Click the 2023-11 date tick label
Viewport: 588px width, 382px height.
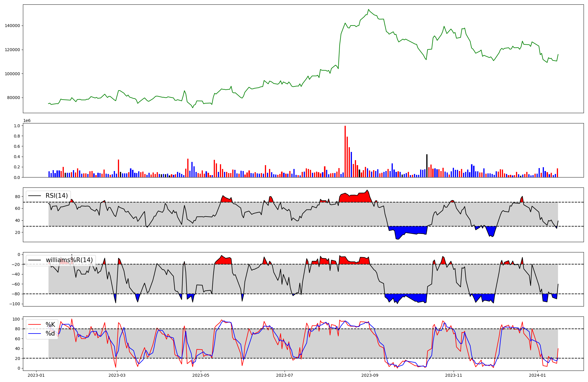[x=454, y=375]
